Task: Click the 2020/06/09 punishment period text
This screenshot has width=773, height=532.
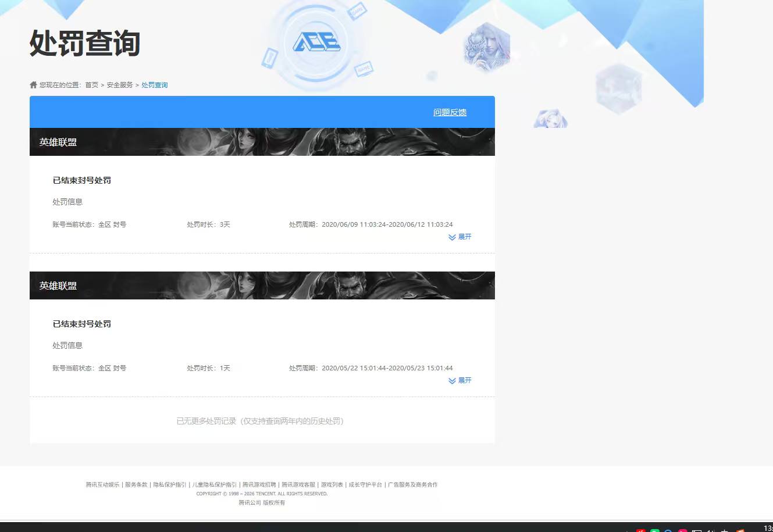Action: 371,224
